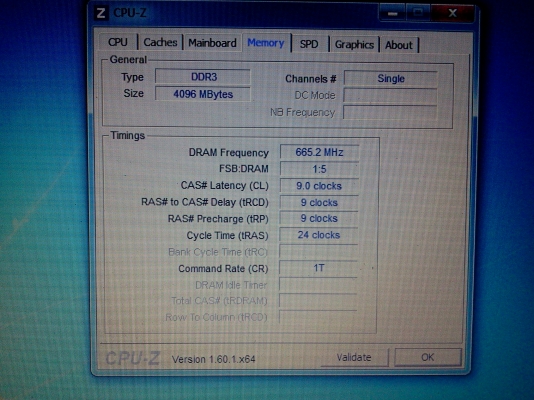
Task: Switch to the CPU tab
Action: coord(118,42)
